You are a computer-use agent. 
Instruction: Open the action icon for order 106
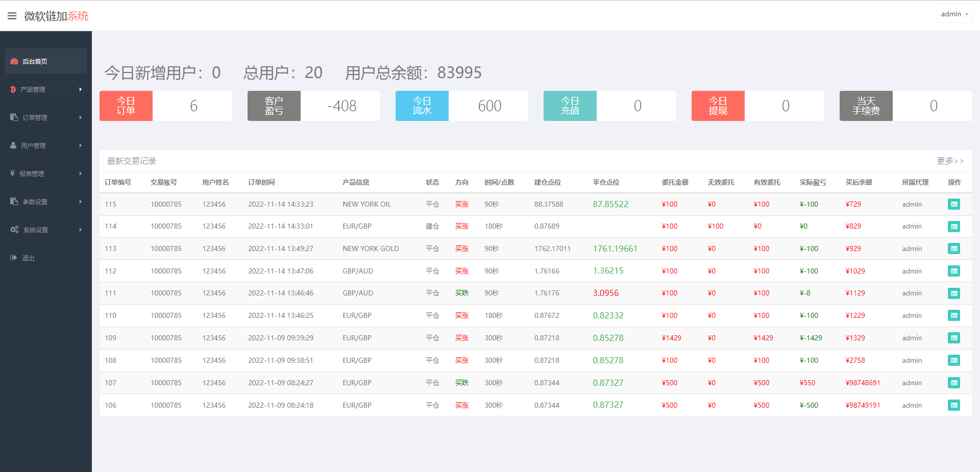[x=954, y=405]
